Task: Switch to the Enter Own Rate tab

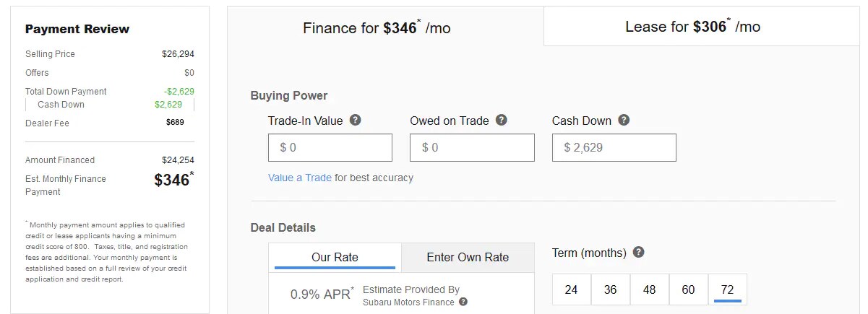Action: (468, 257)
